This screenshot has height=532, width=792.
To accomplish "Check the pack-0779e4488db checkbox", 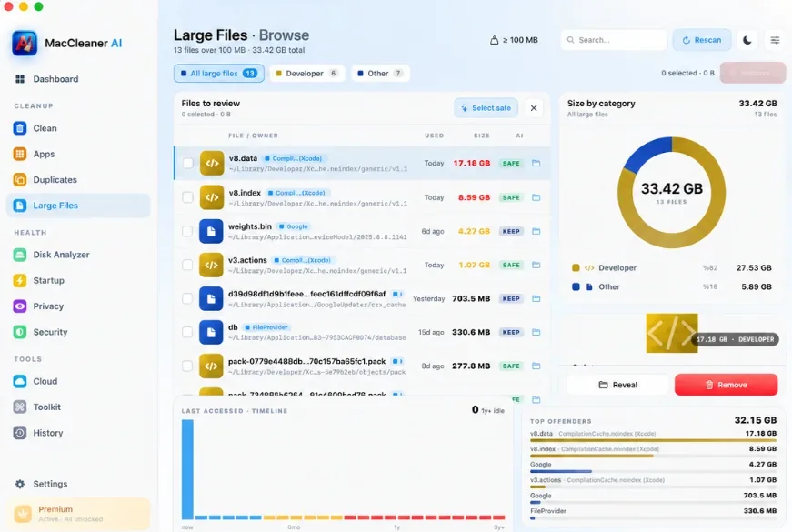I will click(x=187, y=366).
